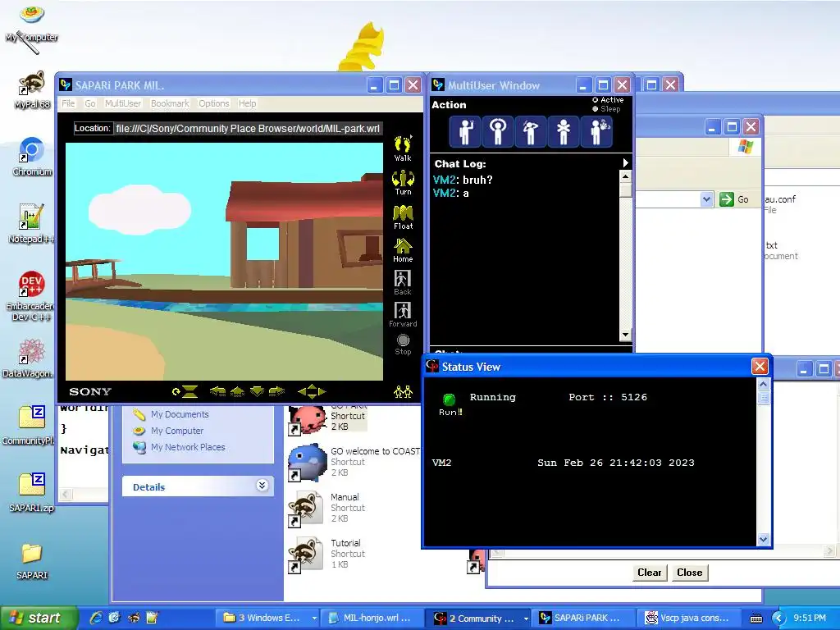Click the move-up arrow in bottom control bar
The height and width of the screenshot is (630, 840).
(237, 391)
